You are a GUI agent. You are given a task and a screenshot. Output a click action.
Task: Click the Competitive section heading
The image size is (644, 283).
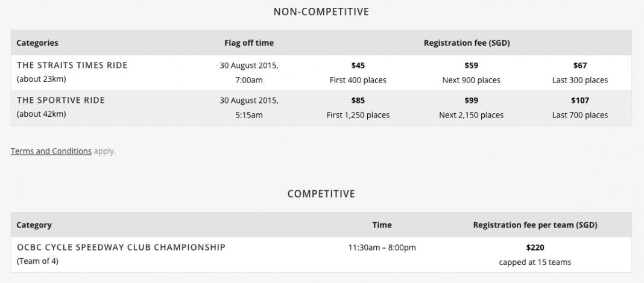tap(321, 194)
